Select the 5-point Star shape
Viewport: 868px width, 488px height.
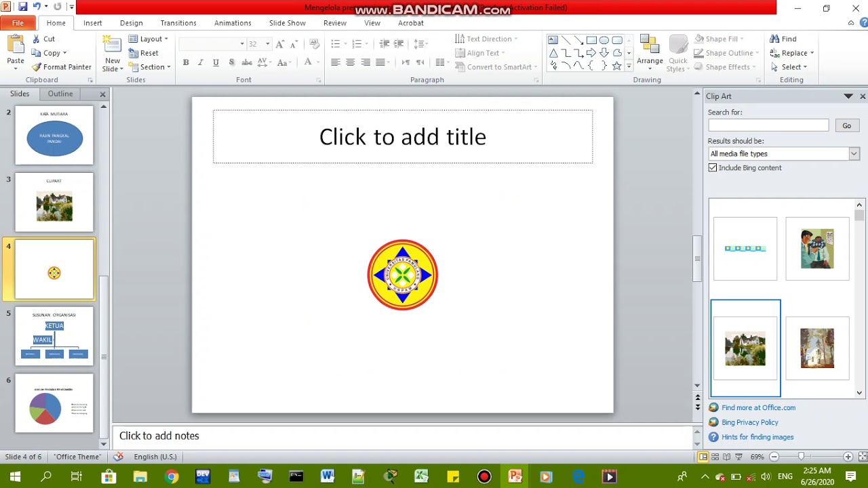point(616,66)
